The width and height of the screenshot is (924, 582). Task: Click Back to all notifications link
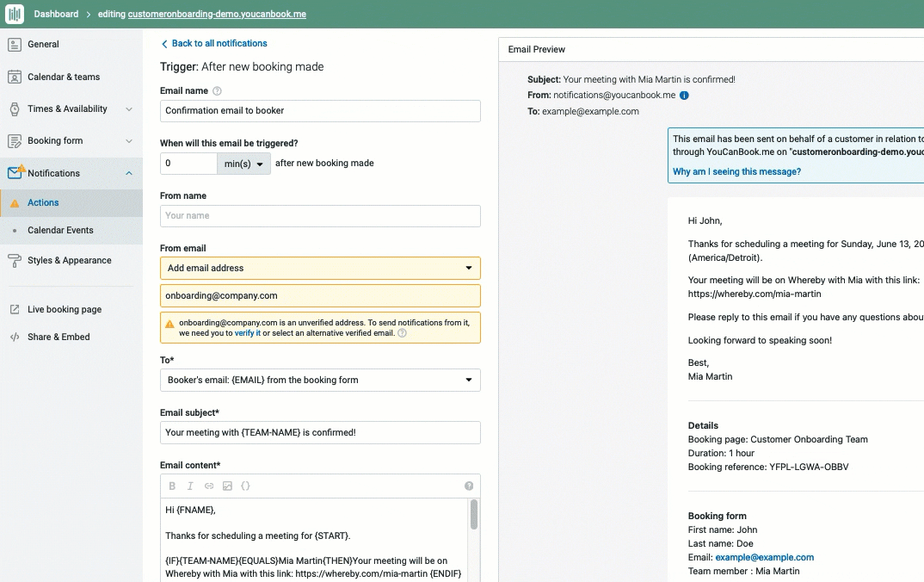coord(219,43)
